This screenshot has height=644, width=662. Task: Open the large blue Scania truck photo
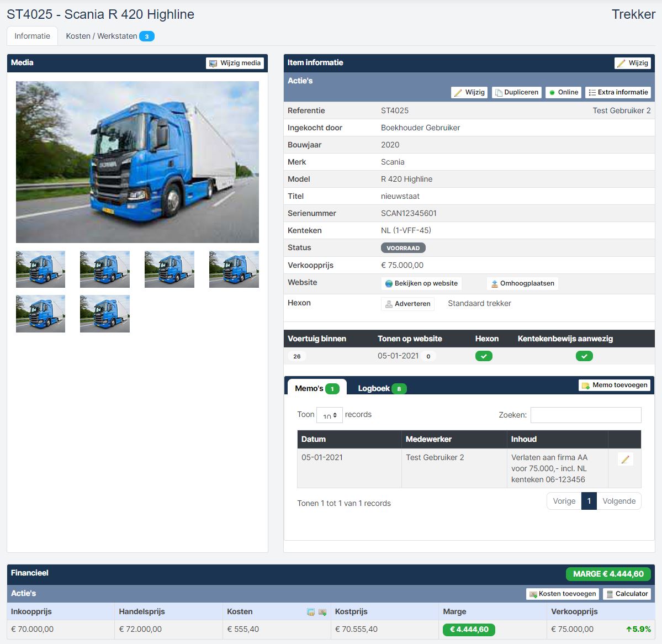tap(137, 162)
